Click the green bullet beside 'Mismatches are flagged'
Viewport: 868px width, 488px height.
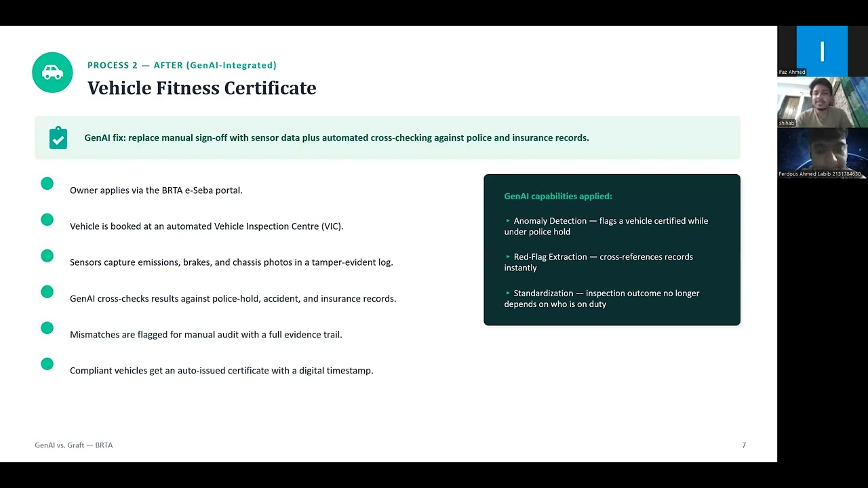coord(47,328)
